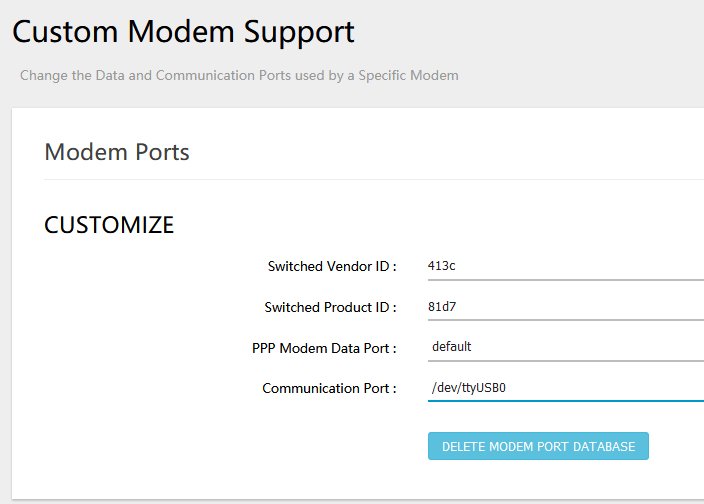Focus the Switched Product ID input field

[566, 307]
